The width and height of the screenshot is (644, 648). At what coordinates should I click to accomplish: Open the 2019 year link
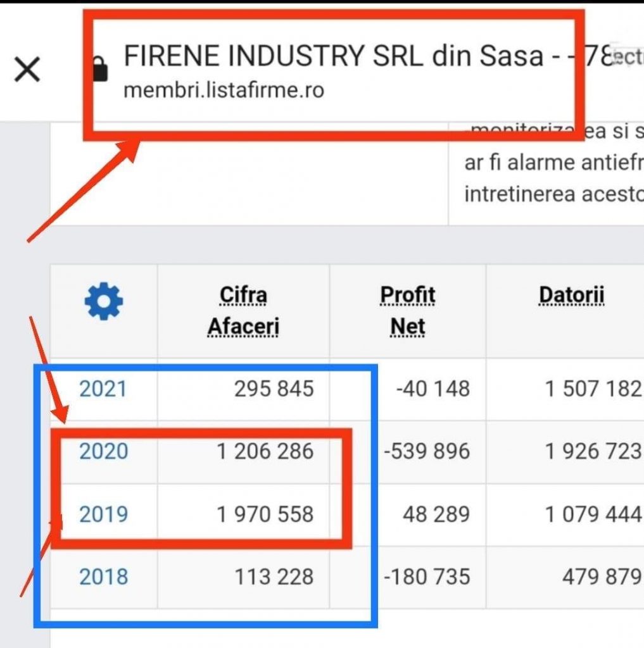[103, 514]
